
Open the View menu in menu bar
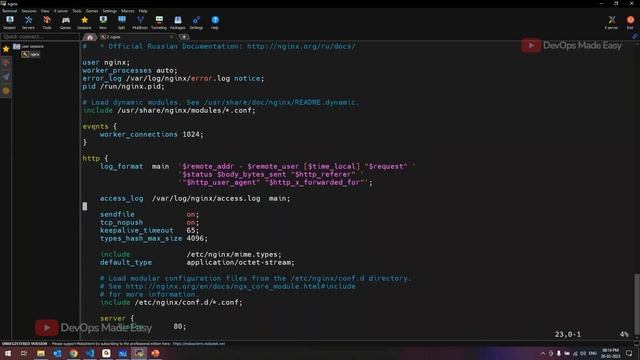[x=45, y=11]
